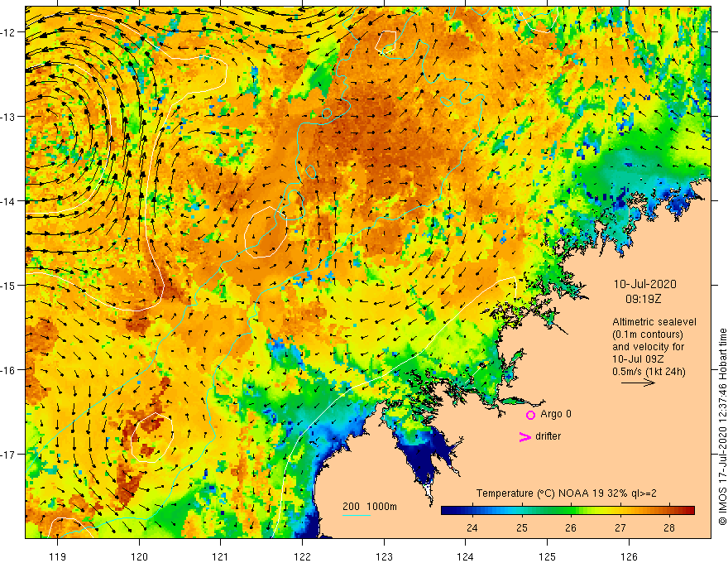
Task: Click the latitude label -14
Action: pos(9,201)
